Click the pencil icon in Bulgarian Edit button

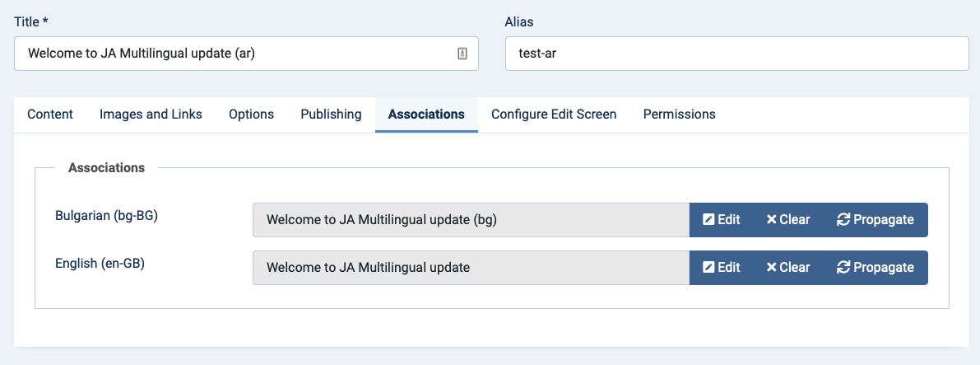708,220
